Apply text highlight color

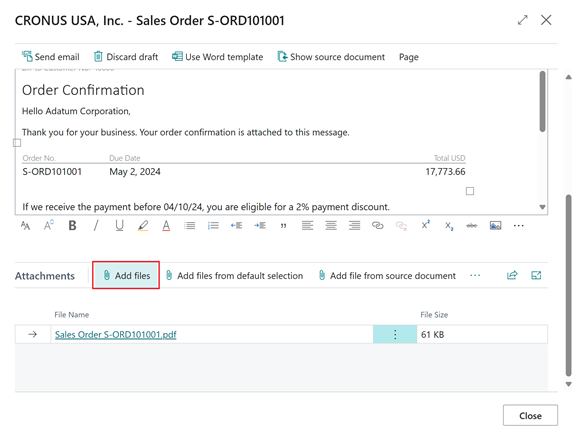[143, 225]
